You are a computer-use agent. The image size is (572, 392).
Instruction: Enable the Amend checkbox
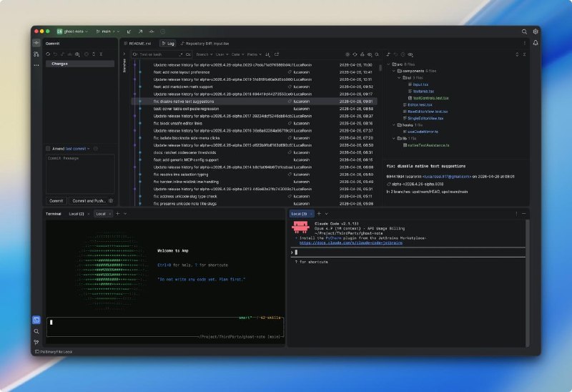point(48,149)
